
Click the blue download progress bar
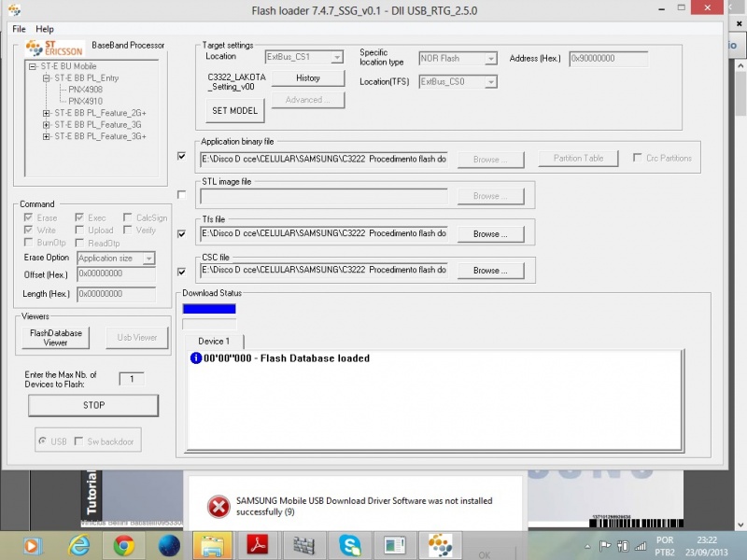pyautogui.click(x=209, y=309)
